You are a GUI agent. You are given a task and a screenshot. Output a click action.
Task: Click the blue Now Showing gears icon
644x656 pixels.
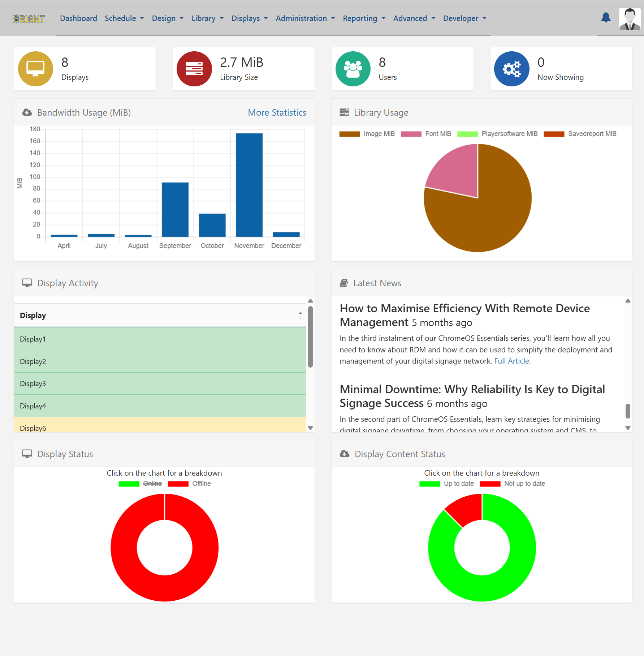point(511,69)
